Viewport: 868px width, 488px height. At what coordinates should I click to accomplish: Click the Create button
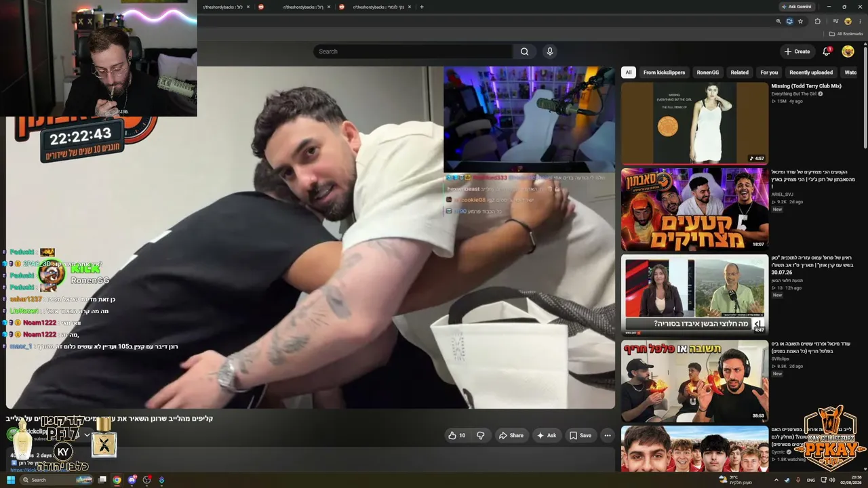pyautogui.click(x=797, y=52)
